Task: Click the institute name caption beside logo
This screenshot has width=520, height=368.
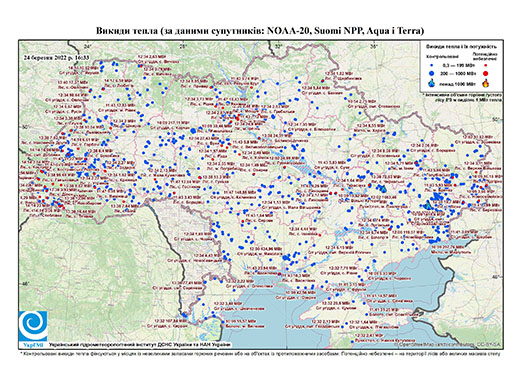Action: 140,344
